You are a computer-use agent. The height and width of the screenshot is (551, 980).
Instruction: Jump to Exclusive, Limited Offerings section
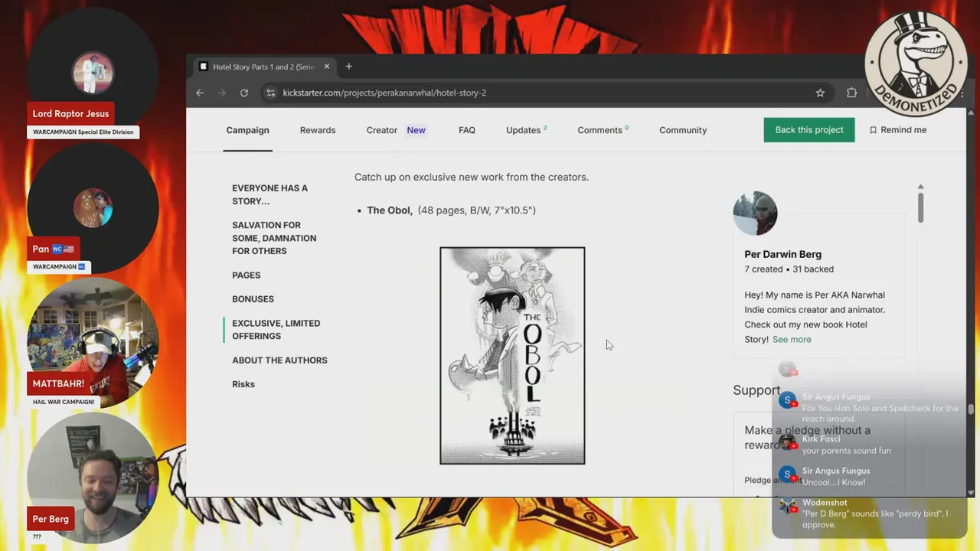tap(276, 329)
